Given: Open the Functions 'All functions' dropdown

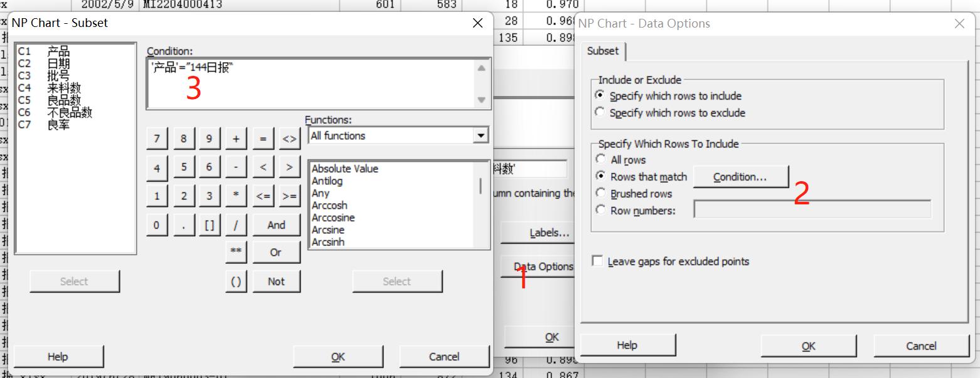Looking at the screenshot, I should pos(481,135).
